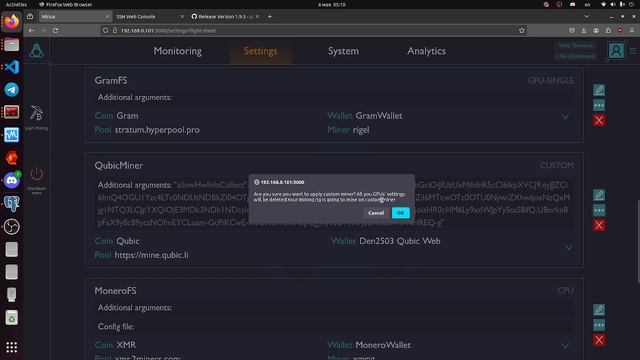Open the Trash icon in the dock
This screenshot has height=360, width=640.
11,318
